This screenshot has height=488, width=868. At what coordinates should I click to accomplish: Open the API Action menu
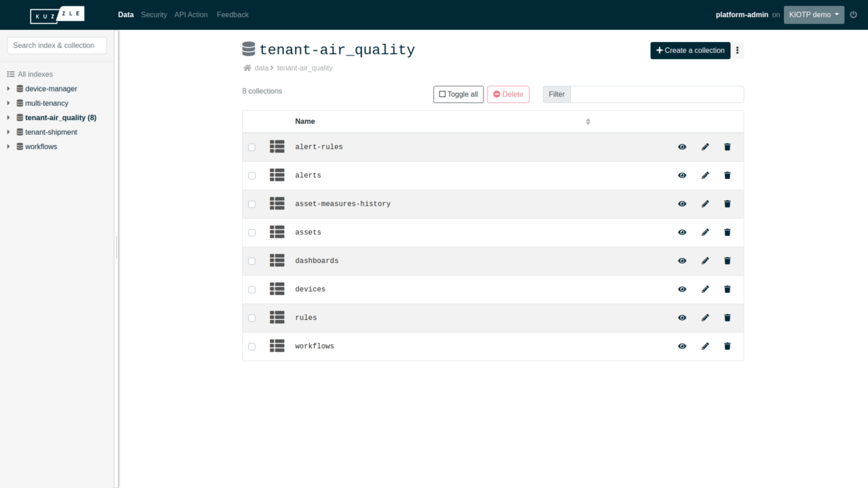pos(191,14)
